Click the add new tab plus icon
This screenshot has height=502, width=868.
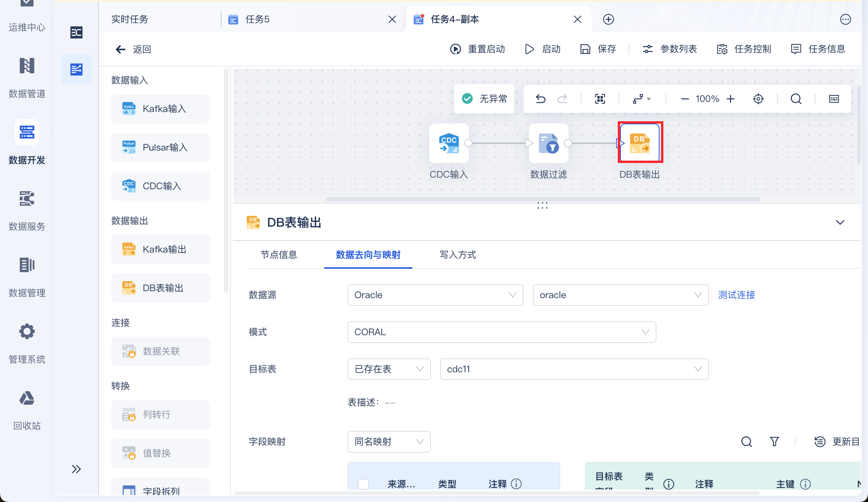[609, 19]
